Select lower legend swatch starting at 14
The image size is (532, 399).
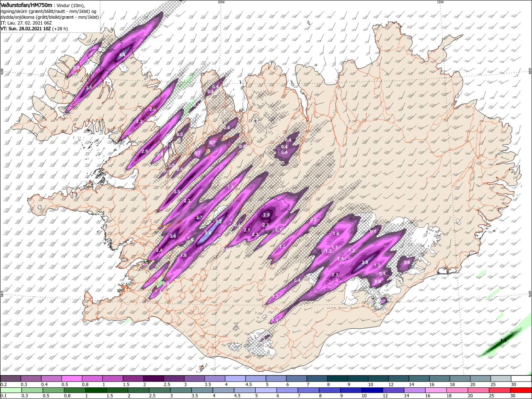coord(414,390)
